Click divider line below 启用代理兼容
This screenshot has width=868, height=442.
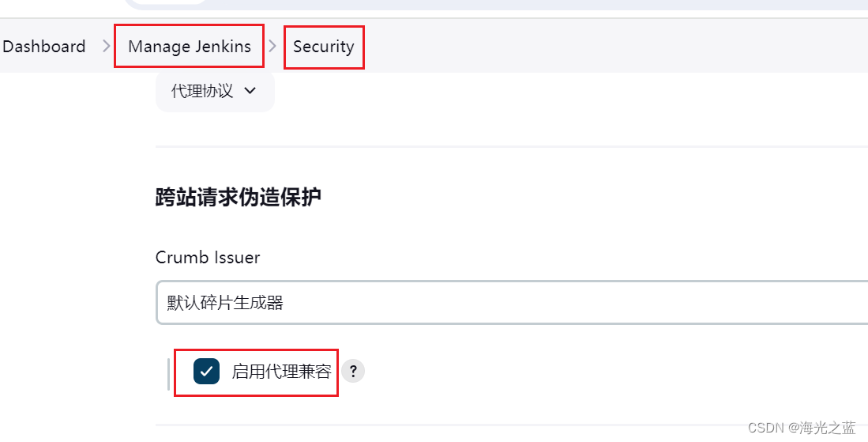tap(512, 425)
